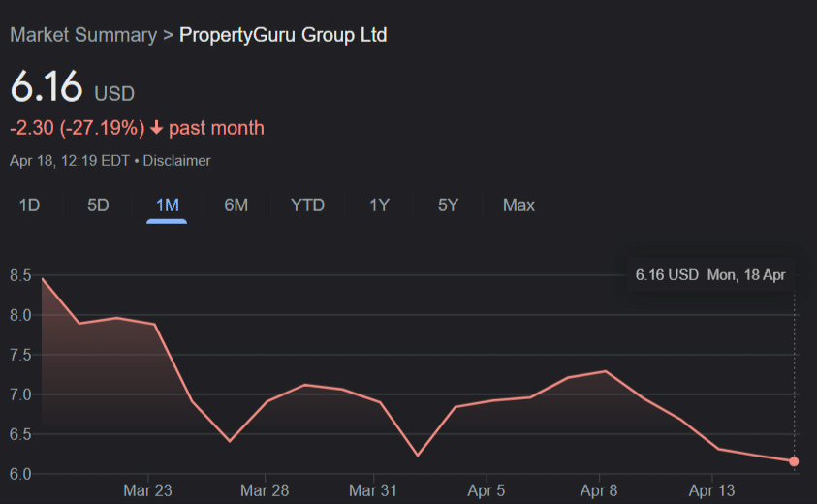Click the red down arrow icon

(x=156, y=128)
